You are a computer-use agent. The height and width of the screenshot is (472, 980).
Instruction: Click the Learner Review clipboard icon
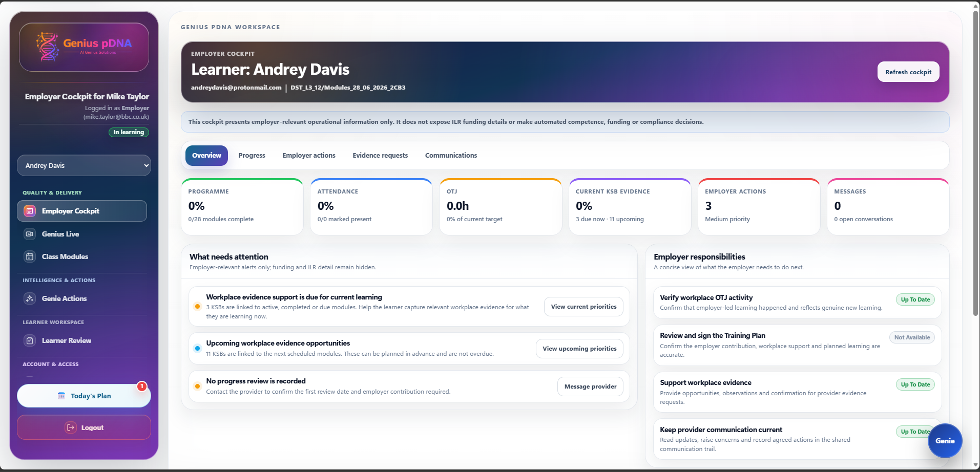coord(30,340)
